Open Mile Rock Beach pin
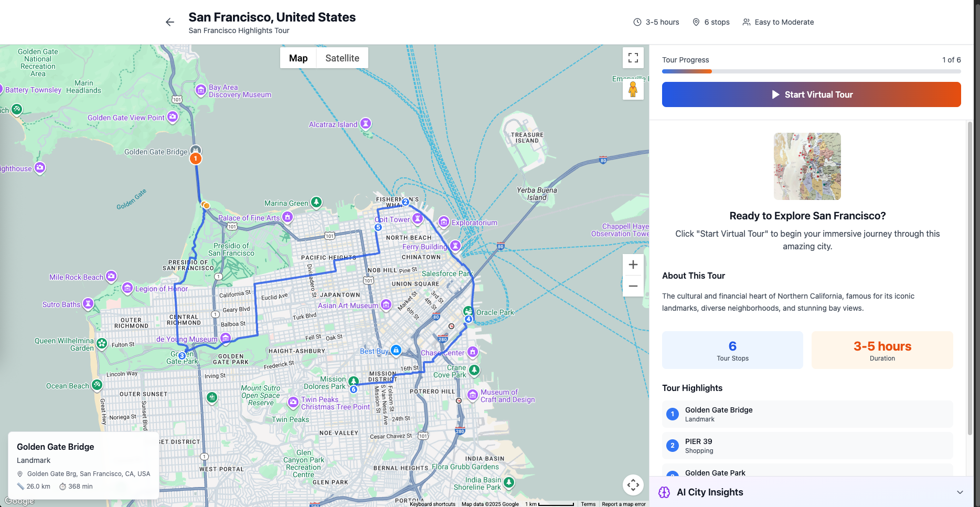 111,276
